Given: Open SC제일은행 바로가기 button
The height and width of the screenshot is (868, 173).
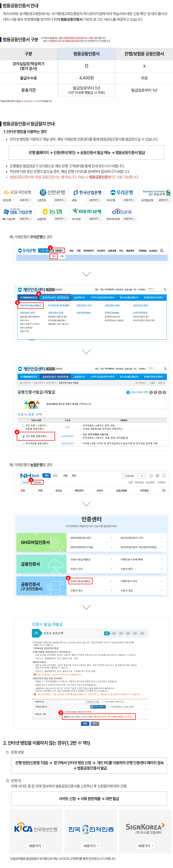Looking at the screenshot, I should 164,200.
